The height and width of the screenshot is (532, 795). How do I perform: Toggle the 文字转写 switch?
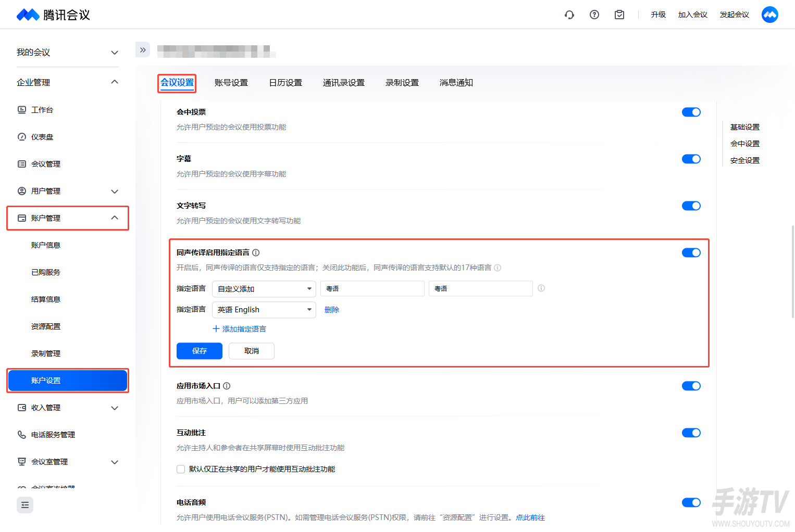tap(691, 206)
